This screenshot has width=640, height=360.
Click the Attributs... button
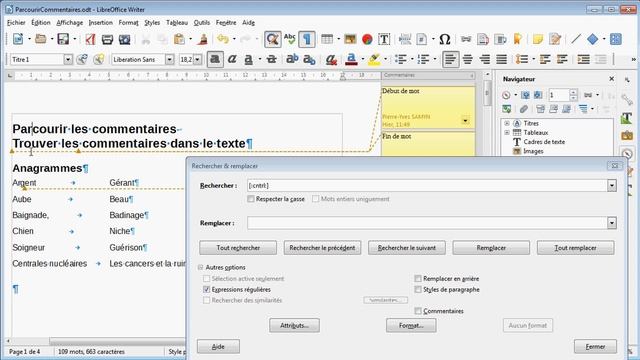(294, 325)
